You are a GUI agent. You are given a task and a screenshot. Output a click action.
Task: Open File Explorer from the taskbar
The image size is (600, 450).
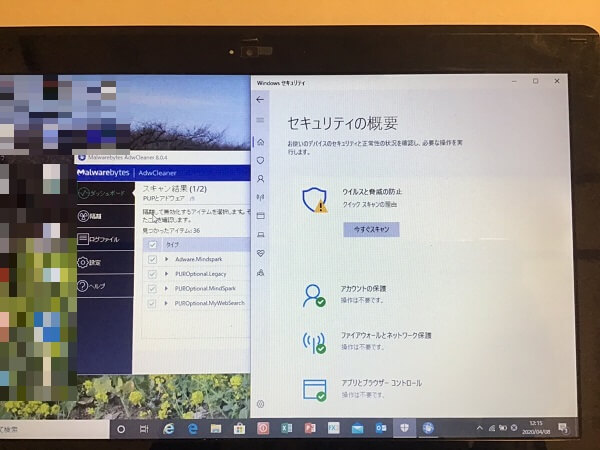tap(216, 429)
